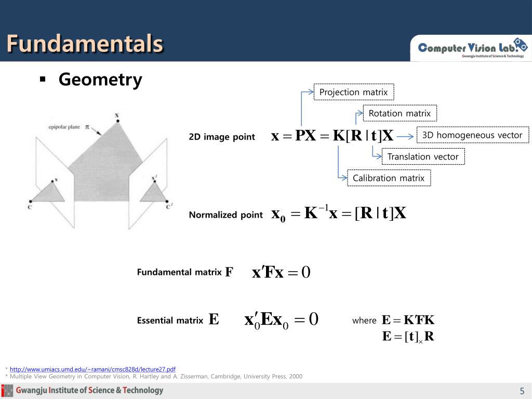Select the '2D image point' label
532x399 pixels.
click(x=222, y=137)
